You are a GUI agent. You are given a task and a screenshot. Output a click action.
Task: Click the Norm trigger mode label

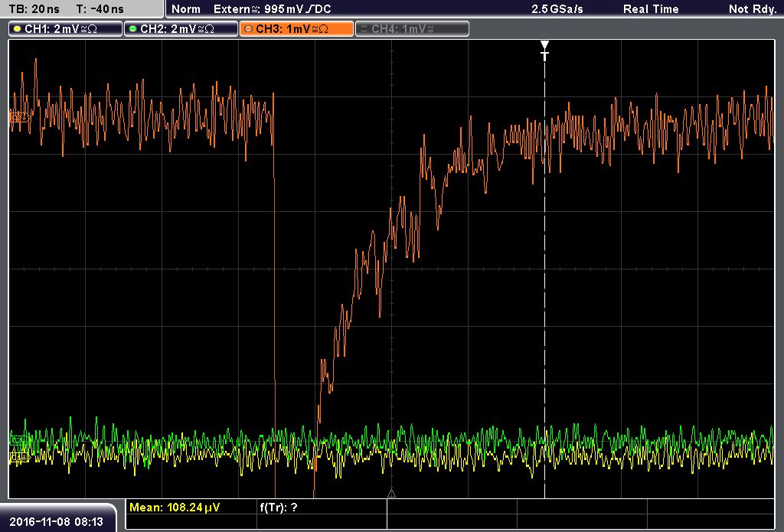coord(185,9)
